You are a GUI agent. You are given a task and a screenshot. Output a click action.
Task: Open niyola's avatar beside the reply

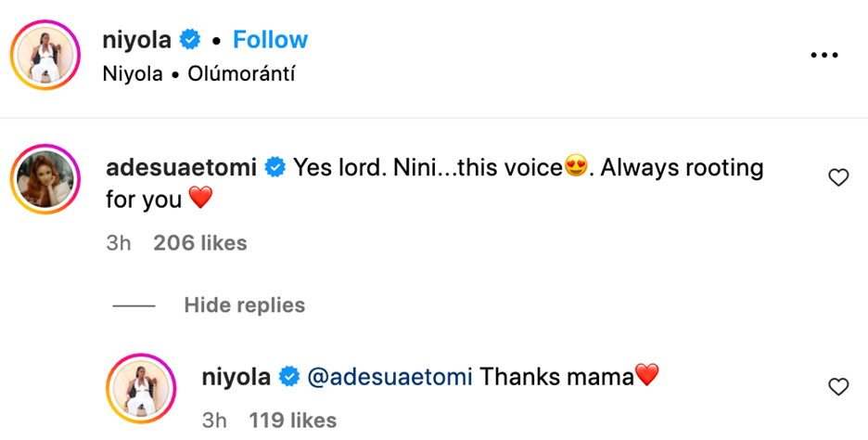(x=142, y=386)
